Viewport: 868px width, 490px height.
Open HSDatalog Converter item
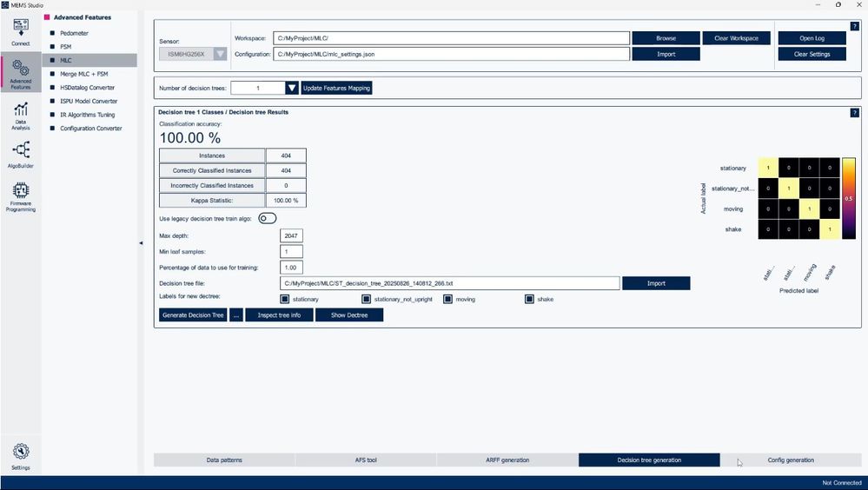click(x=87, y=88)
